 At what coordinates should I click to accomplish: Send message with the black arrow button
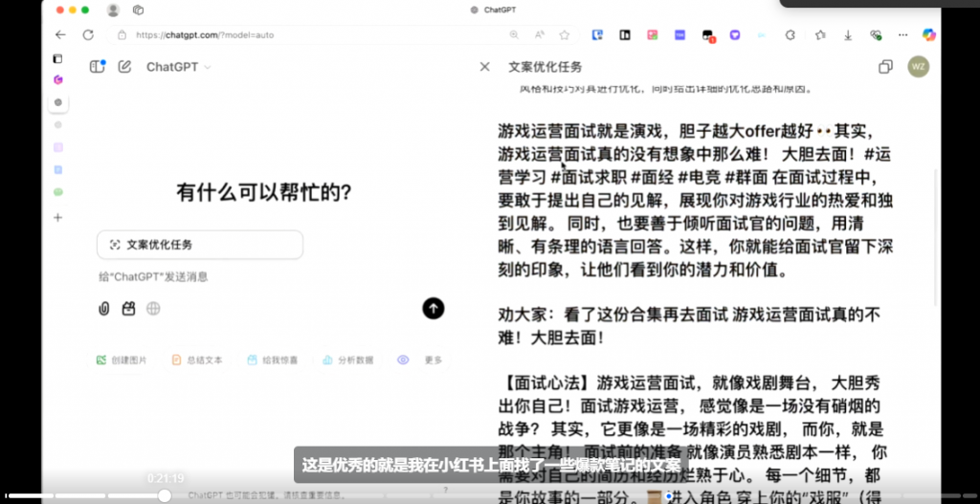(434, 308)
